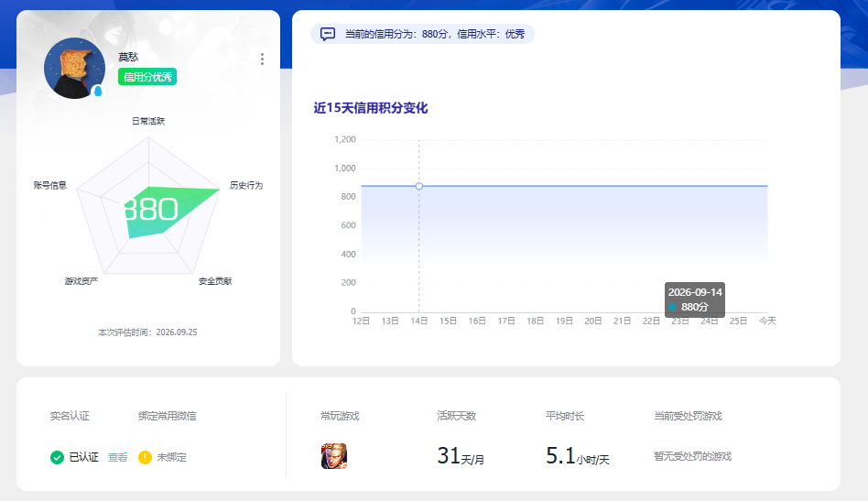Click the 18日 x-axis label

point(536,321)
